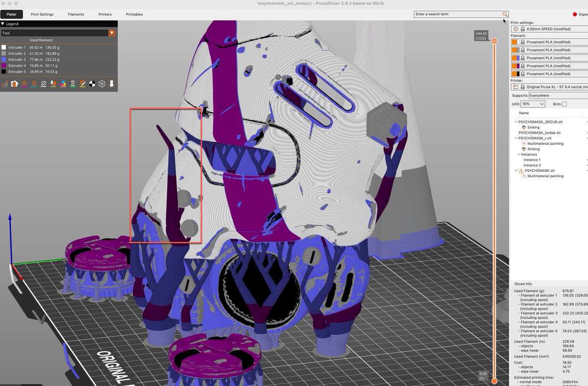Open the Filaments tab
Screen dimensions: 588x386
pos(76,14)
